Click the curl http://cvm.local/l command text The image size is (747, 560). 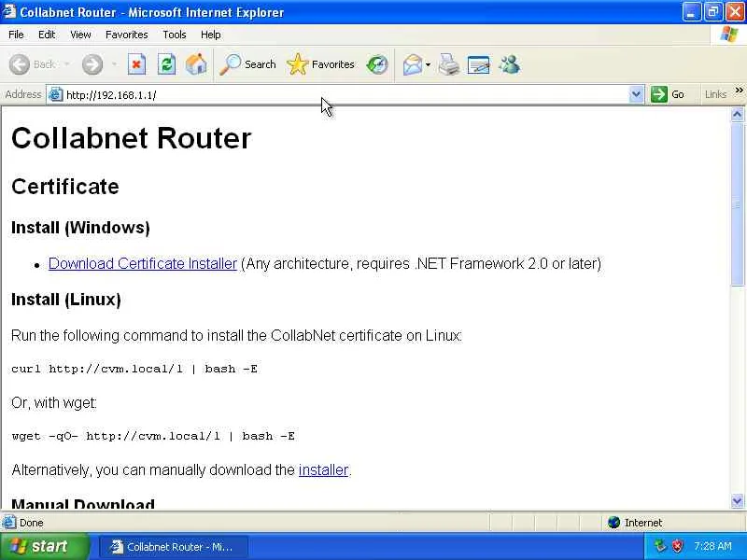[x=134, y=369]
